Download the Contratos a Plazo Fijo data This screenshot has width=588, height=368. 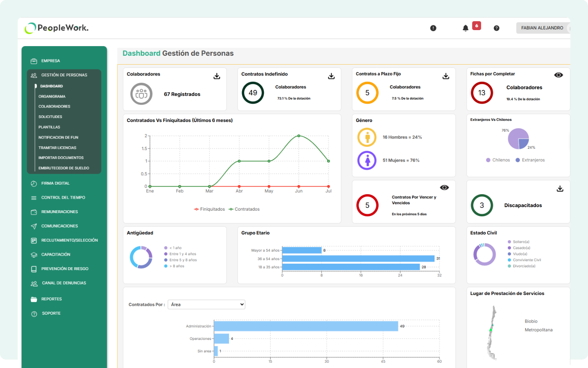[x=446, y=76]
